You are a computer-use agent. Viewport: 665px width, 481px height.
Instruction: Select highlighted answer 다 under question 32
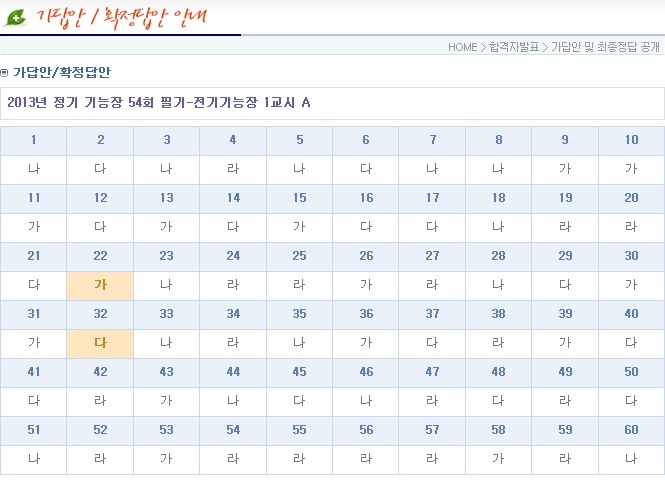(100, 343)
